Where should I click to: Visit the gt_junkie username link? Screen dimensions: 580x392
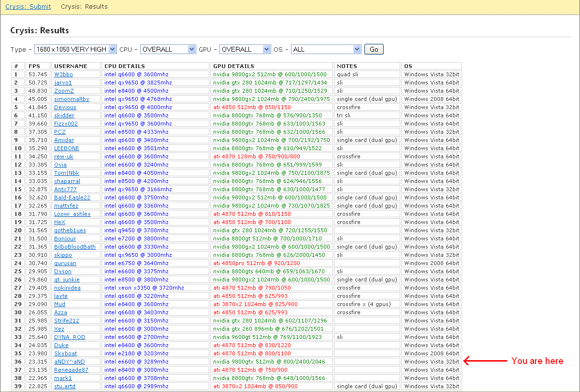tap(67, 280)
